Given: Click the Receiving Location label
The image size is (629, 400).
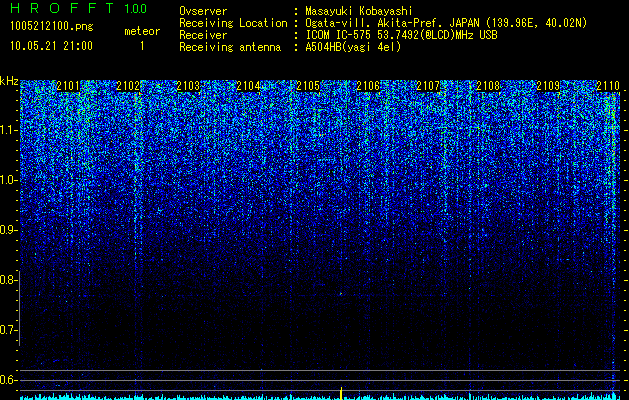Looking at the screenshot, I should (233, 23).
